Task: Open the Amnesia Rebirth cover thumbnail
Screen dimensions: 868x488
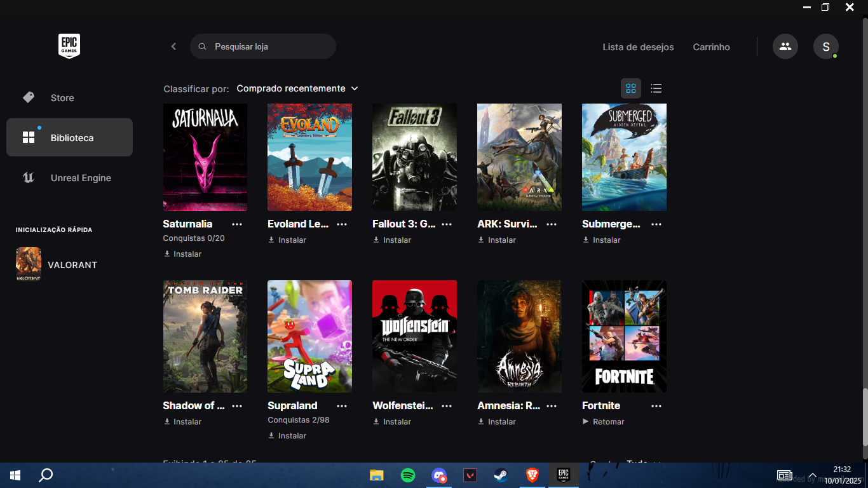Action: pyautogui.click(x=519, y=336)
